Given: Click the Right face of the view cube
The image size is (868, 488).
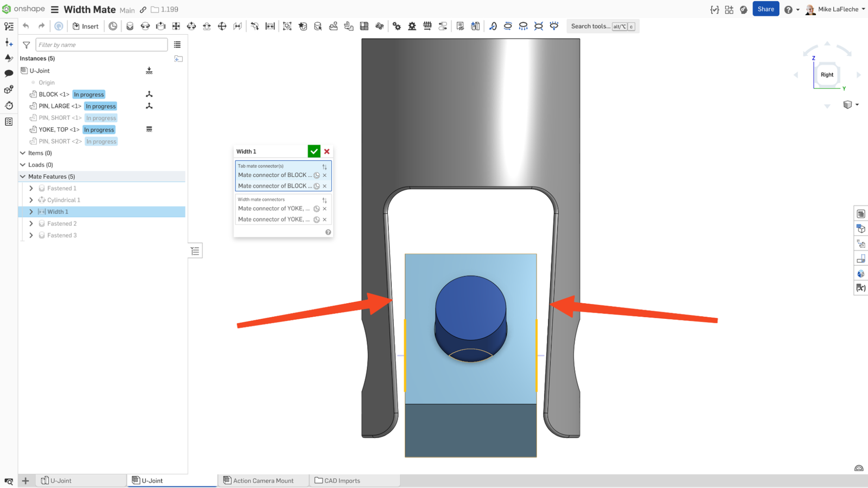Looking at the screenshot, I should pyautogui.click(x=827, y=75).
